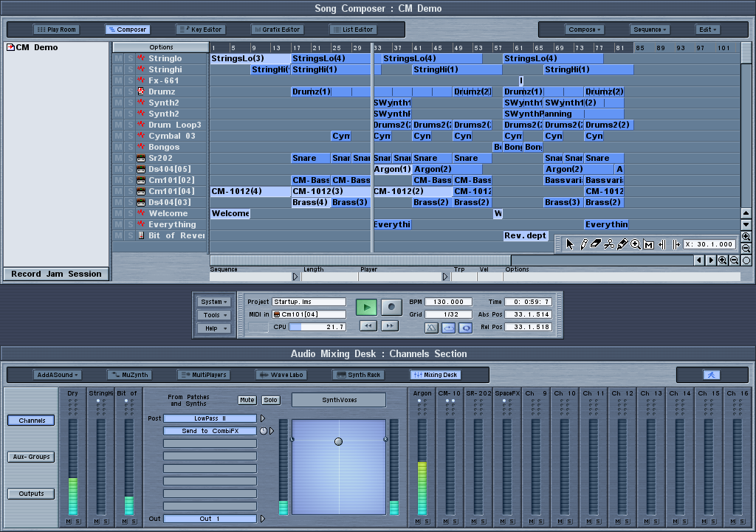Open the MultiPlayers tab
The height and width of the screenshot is (532, 756).
(204, 375)
